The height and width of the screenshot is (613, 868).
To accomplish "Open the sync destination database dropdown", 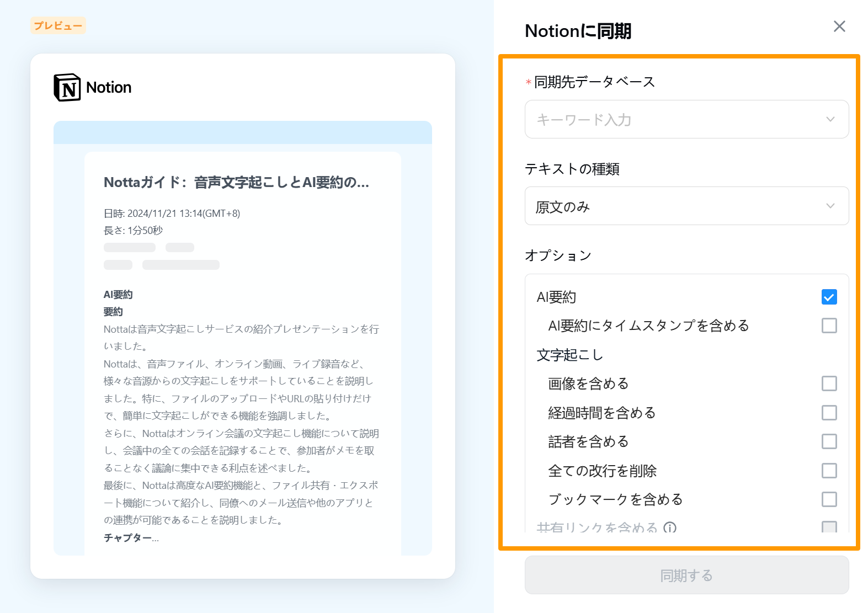I will (686, 119).
